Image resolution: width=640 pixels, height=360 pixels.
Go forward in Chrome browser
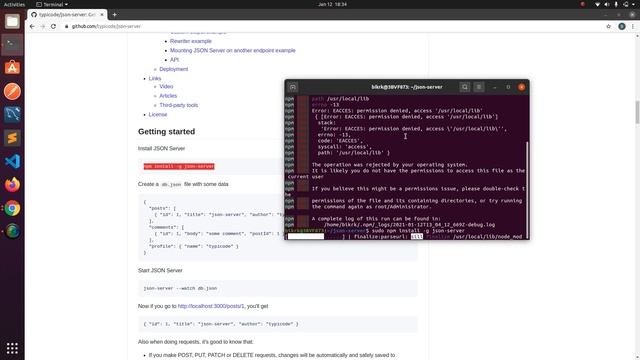pyautogui.click(x=43, y=26)
